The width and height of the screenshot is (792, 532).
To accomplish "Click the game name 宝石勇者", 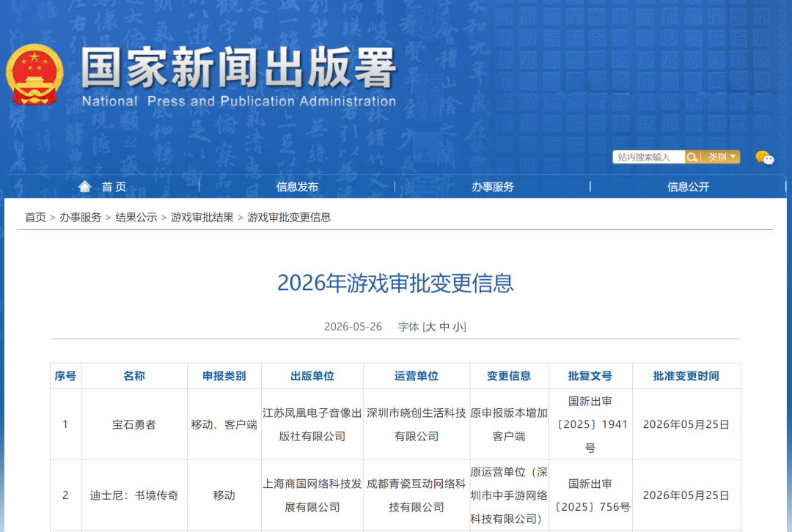I will point(134,425).
